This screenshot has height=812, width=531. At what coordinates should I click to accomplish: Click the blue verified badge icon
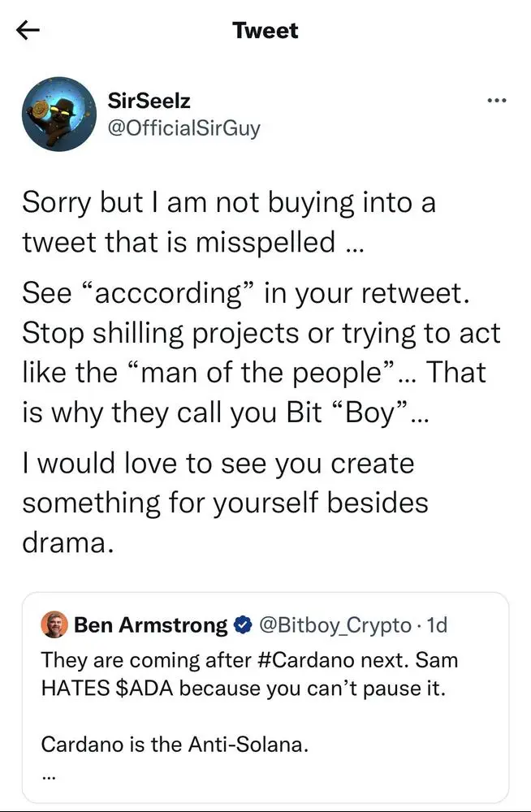242,625
